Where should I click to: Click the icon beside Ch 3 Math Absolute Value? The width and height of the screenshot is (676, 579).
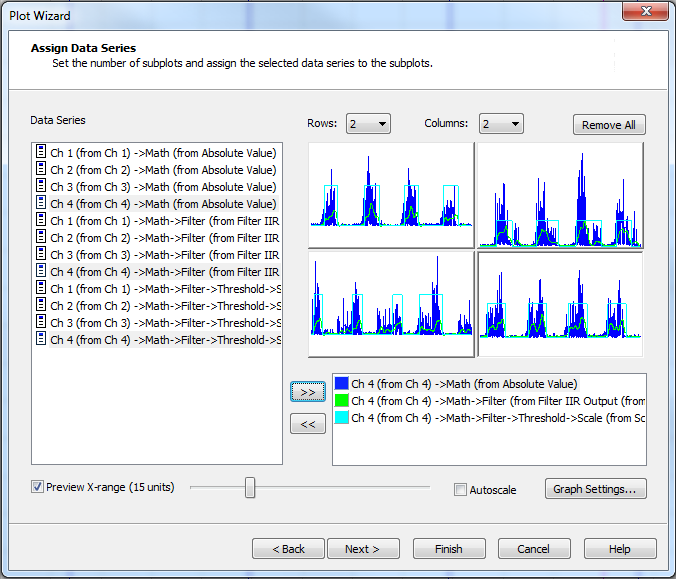point(41,187)
